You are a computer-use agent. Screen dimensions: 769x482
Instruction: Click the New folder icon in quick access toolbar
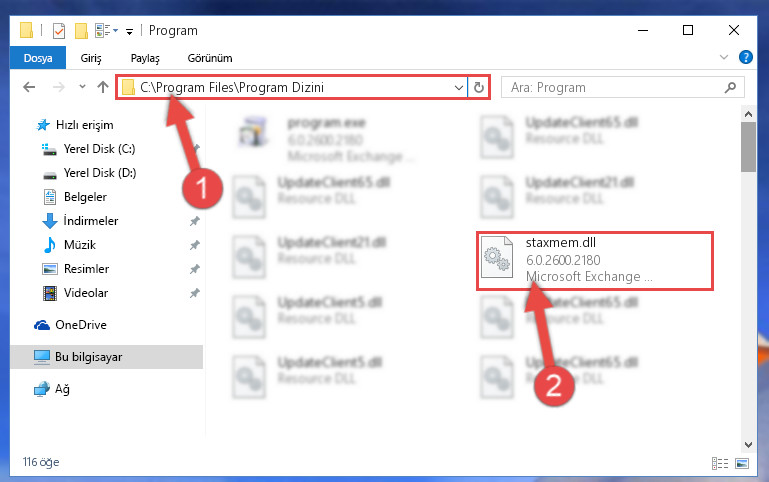(81, 31)
